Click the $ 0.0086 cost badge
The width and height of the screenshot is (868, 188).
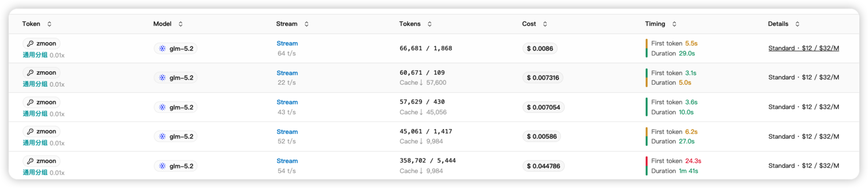[x=540, y=48]
